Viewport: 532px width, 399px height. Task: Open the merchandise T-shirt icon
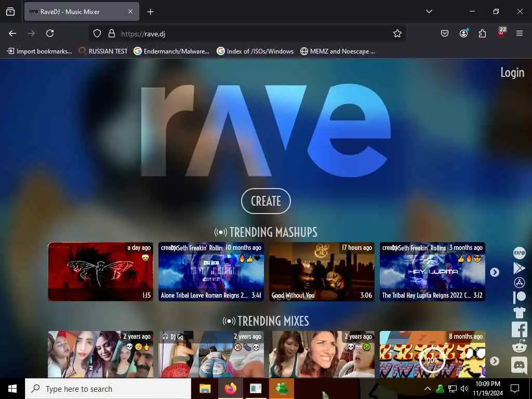tap(519, 312)
